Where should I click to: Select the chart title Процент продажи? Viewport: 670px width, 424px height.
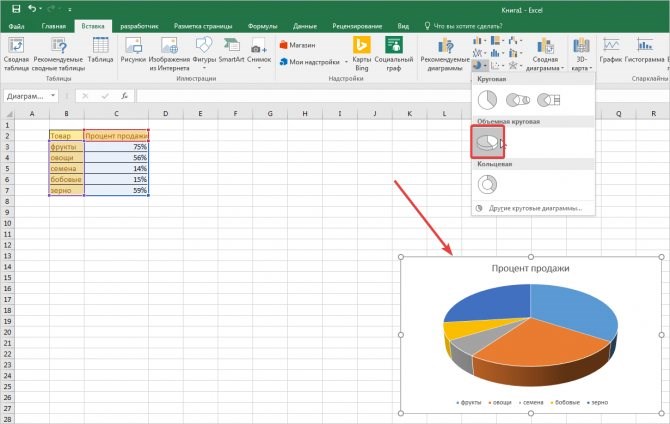[530, 268]
